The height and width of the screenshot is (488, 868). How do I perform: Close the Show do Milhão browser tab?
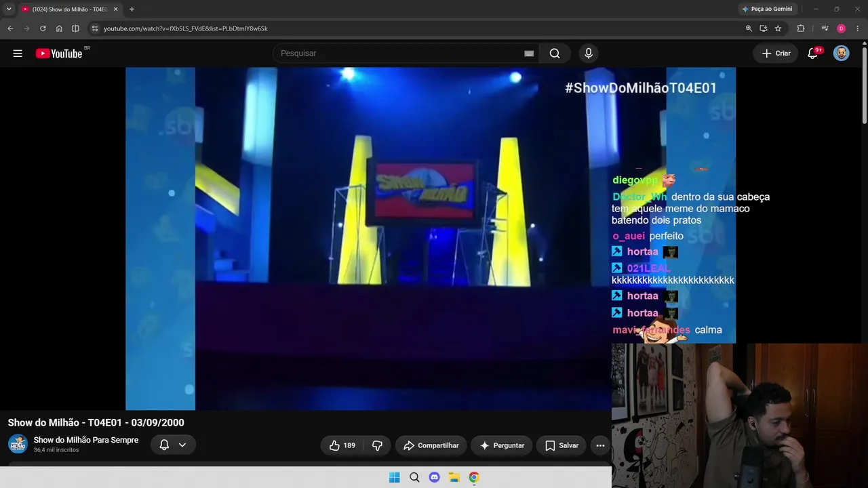(115, 9)
